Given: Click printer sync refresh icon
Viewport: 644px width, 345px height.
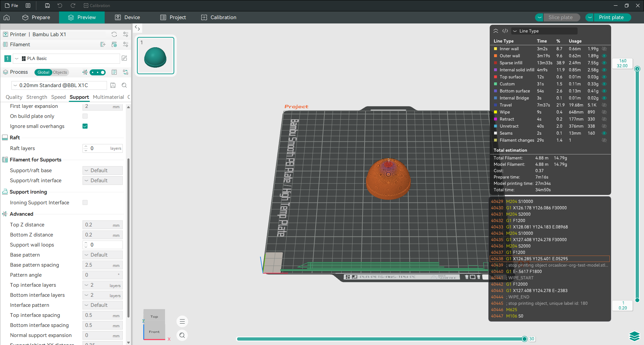Looking at the screenshot, I should [x=114, y=34].
